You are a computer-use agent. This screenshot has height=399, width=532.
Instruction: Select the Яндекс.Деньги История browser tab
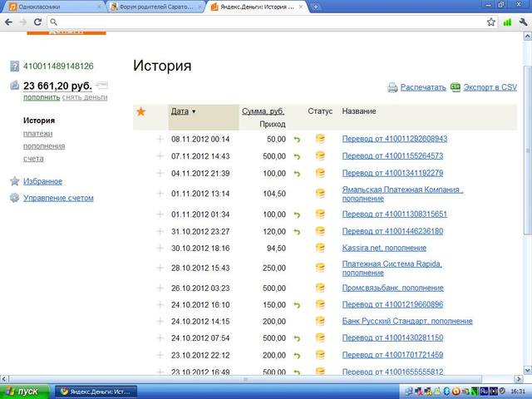click(257, 7)
